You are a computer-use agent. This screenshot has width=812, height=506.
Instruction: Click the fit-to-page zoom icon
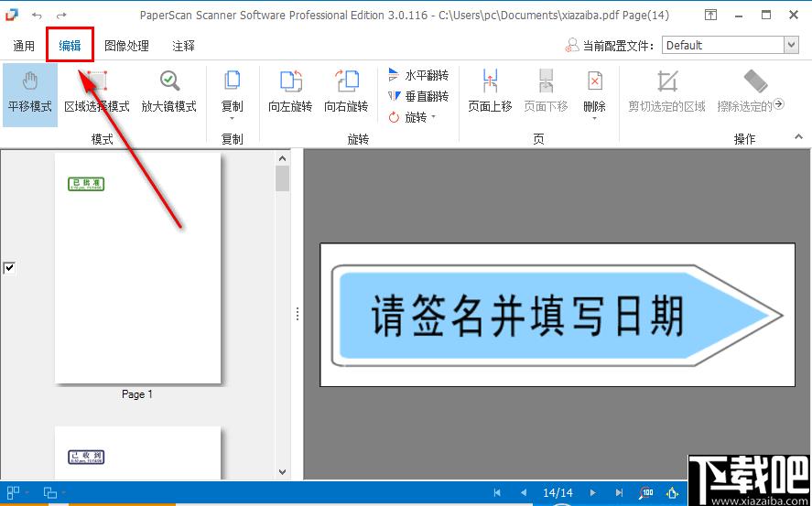pyautogui.click(x=673, y=492)
